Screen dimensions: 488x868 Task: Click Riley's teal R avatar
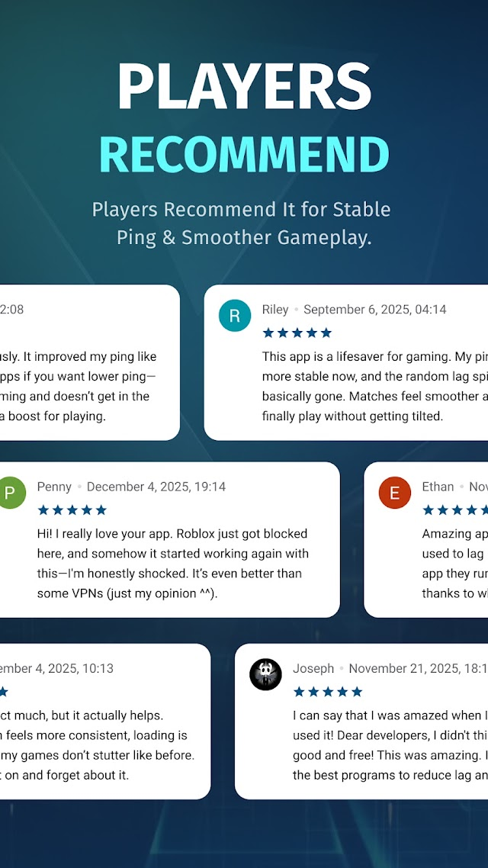pos(235,316)
